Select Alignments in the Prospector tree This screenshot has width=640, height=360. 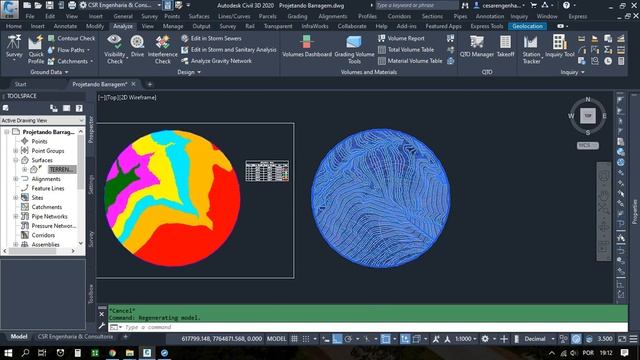(x=46, y=179)
